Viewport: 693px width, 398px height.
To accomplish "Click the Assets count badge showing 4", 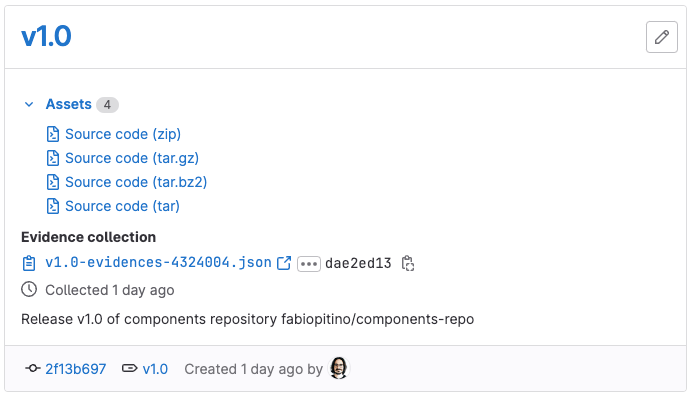I will (x=107, y=105).
